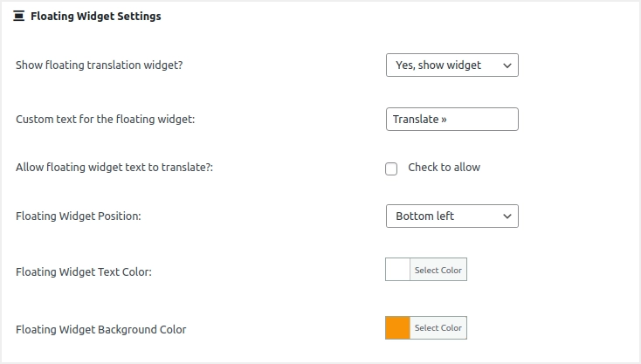
Task: Click the "Check to allow" label
Action: coord(444,168)
